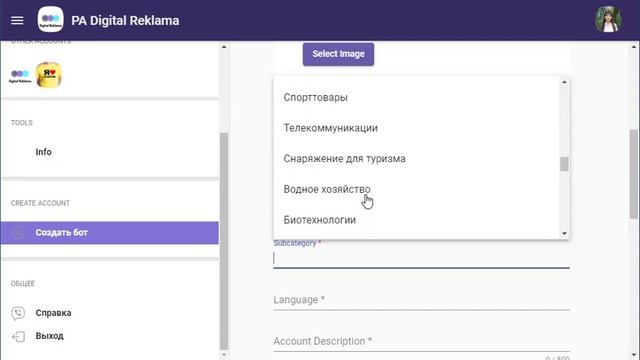This screenshot has height=360, width=640.
Task: Click the exit icon next to Выход
Action: (x=18, y=336)
